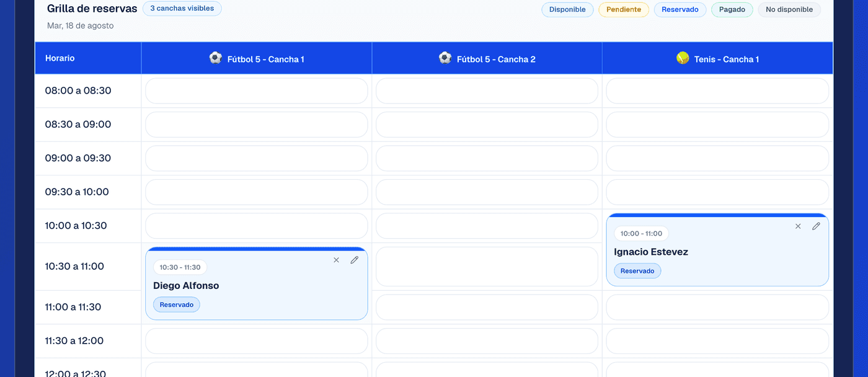Remove Ignacio Estevez's reservation using the X icon
This screenshot has height=377, width=868.
pos(798,226)
